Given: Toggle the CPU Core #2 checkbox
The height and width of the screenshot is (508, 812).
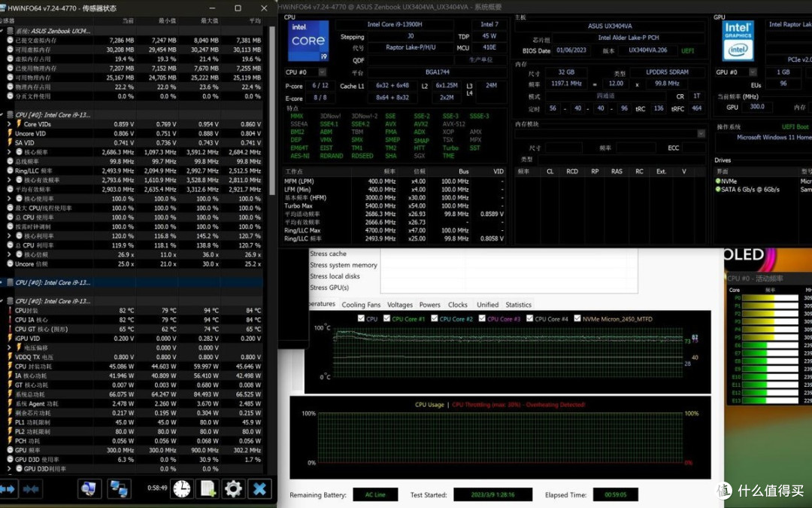Looking at the screenshot, I should point(435,319).
